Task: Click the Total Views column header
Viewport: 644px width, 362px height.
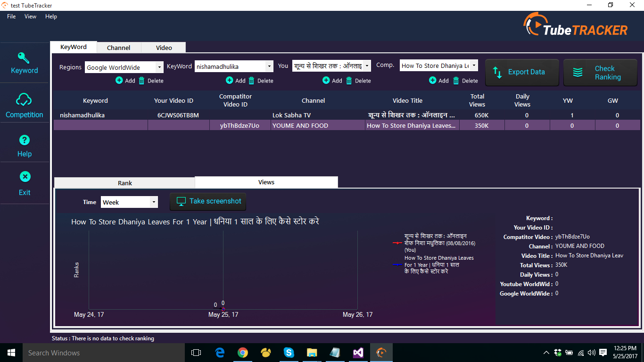Action: (477, 100)
